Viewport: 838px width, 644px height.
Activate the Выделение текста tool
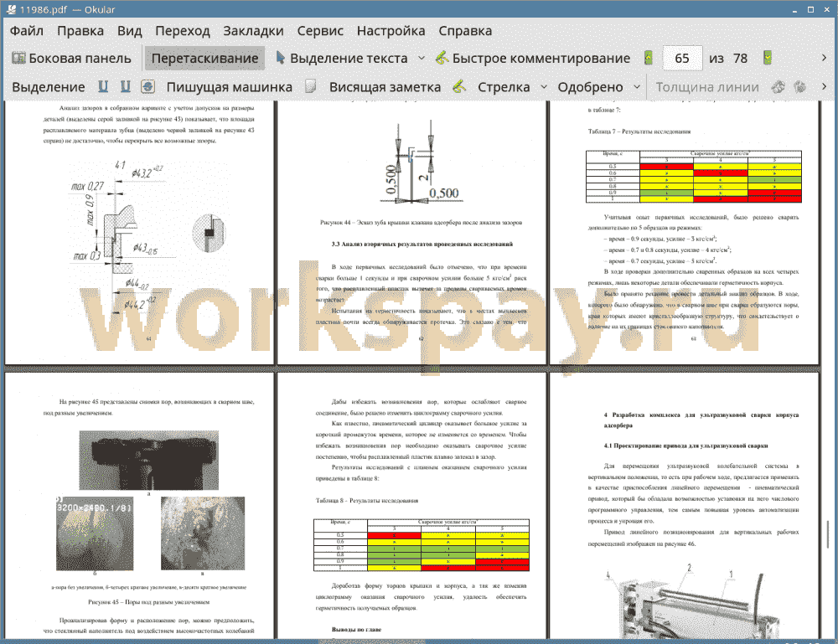342,59
